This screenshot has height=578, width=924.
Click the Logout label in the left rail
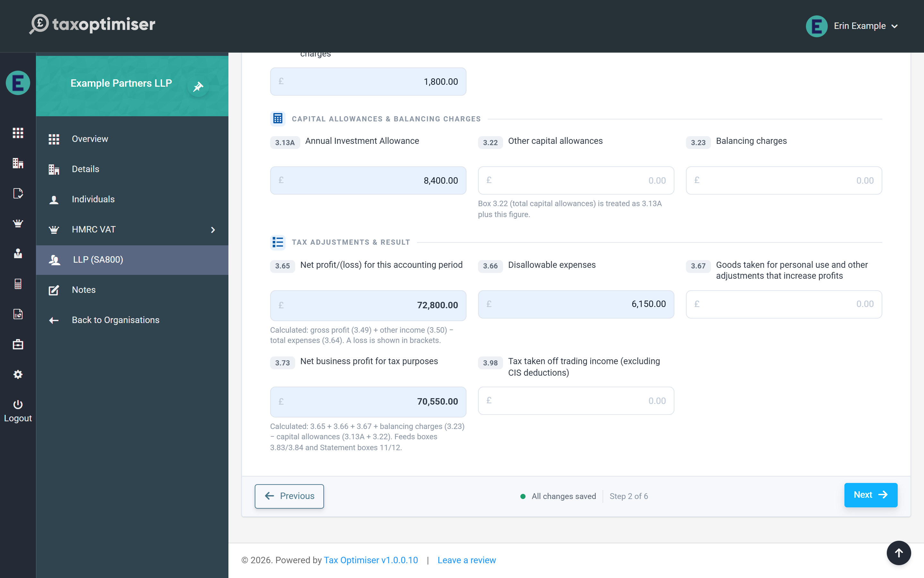18,418
